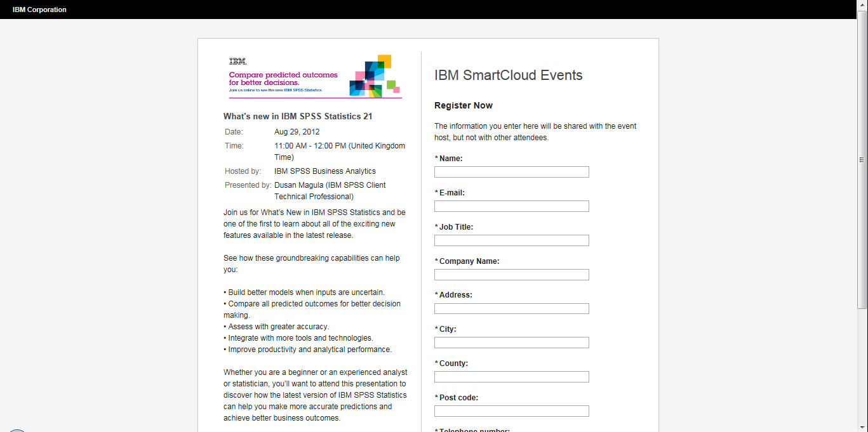Click the title 'What's new in IBM SPSS Statistics 21'
The image size is (868, 432).
coord(298,117)
